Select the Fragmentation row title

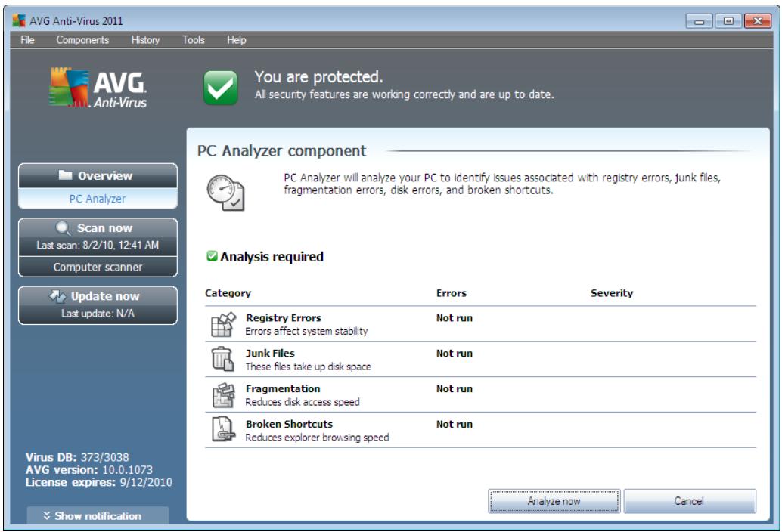pos(283,388)
